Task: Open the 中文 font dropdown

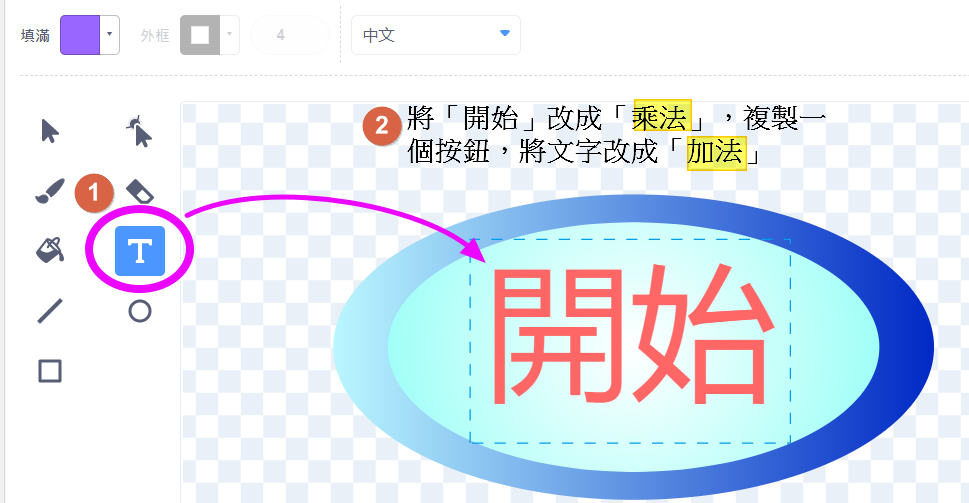Action: click(x=435, y=35)
